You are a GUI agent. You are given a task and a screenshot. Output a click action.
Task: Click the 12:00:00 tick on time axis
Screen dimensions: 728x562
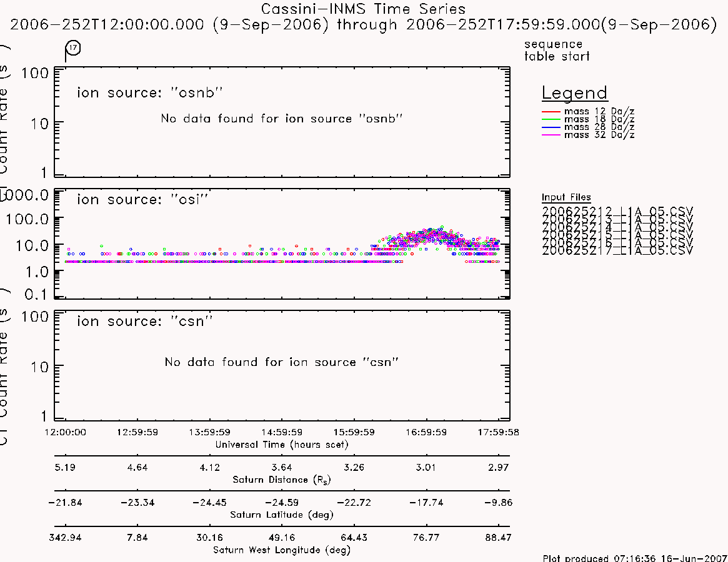pos(65,432)
